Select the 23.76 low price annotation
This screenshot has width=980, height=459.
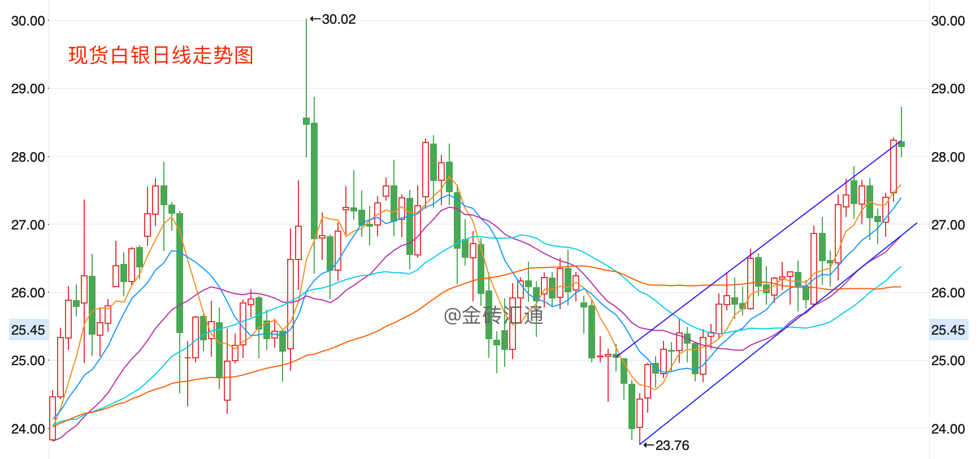(x=666, y=445)
